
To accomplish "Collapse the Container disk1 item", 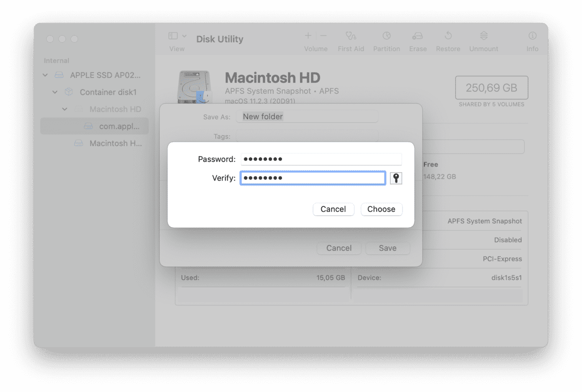I will coord(55,92).
